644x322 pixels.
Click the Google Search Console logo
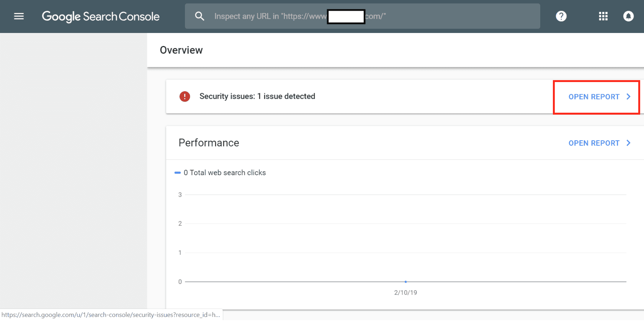coord(101,16)
